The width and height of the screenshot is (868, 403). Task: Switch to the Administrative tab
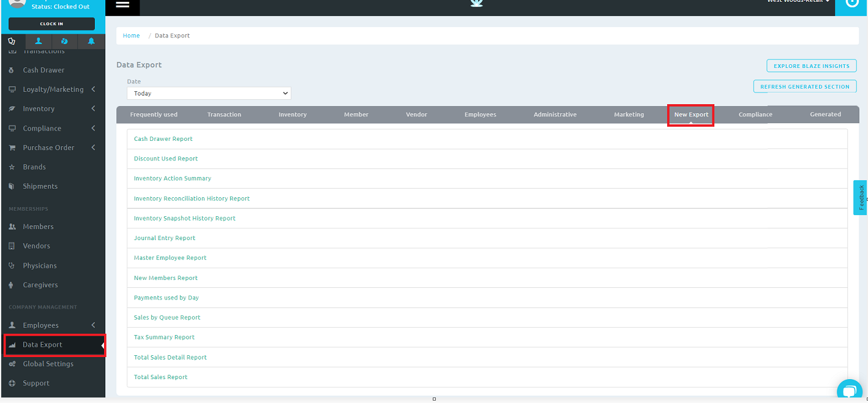[x=555, y=115]
